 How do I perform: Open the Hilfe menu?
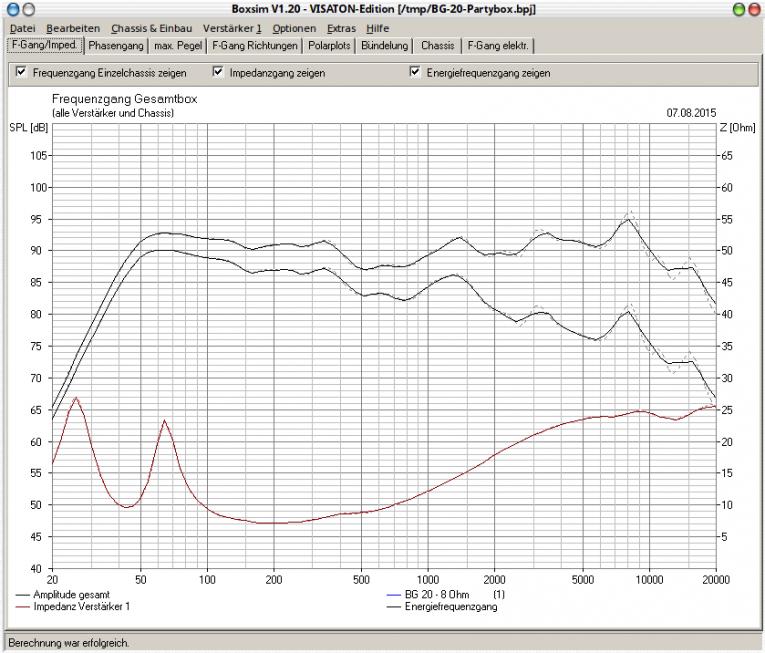378,28
